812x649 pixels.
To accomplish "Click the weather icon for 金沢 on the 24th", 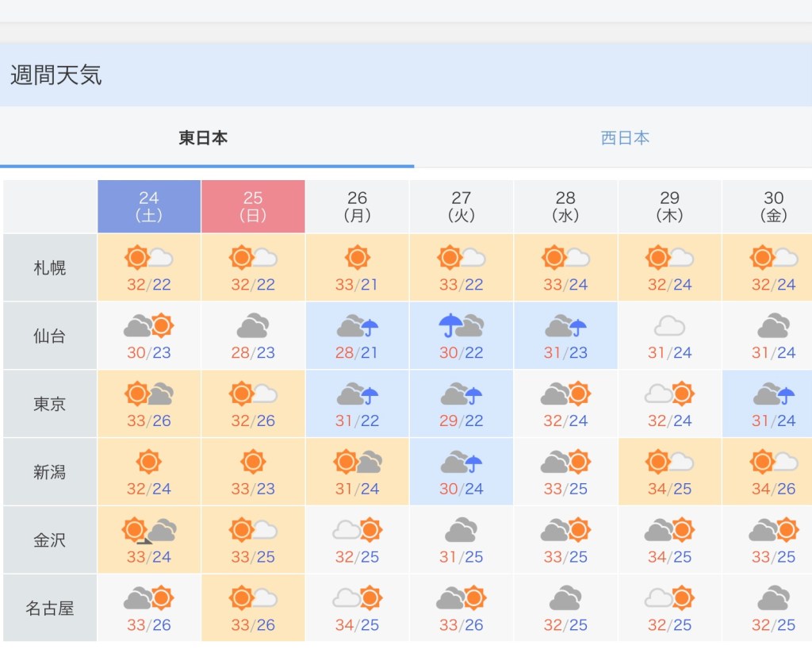I will pos(148,530).
